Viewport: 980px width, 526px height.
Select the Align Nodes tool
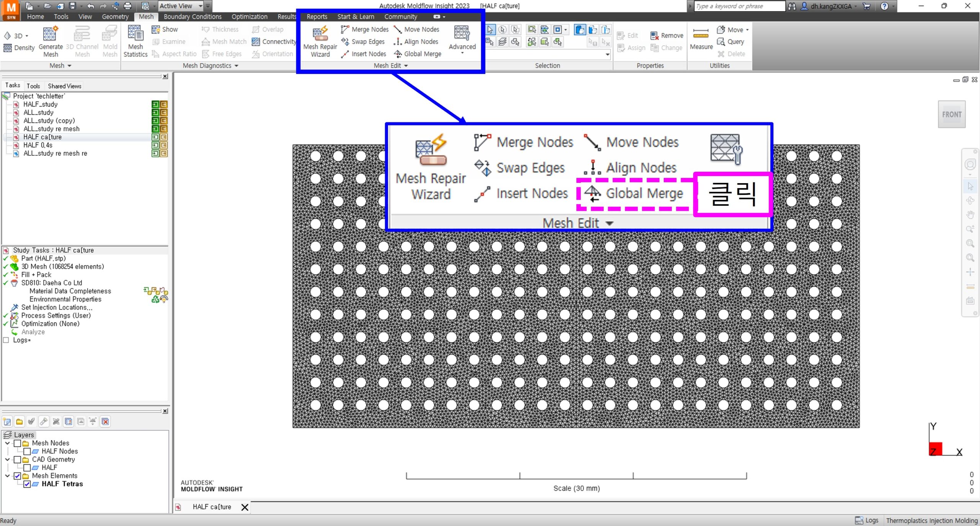416,42
